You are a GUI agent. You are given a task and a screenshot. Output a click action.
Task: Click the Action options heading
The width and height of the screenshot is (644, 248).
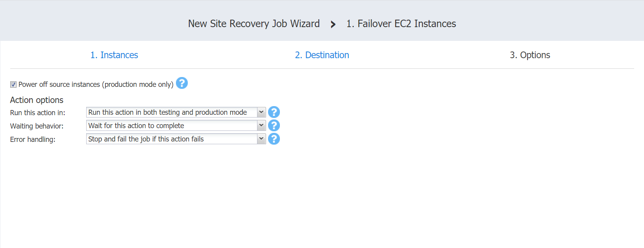pyautogui.click(x=37, y=100)
